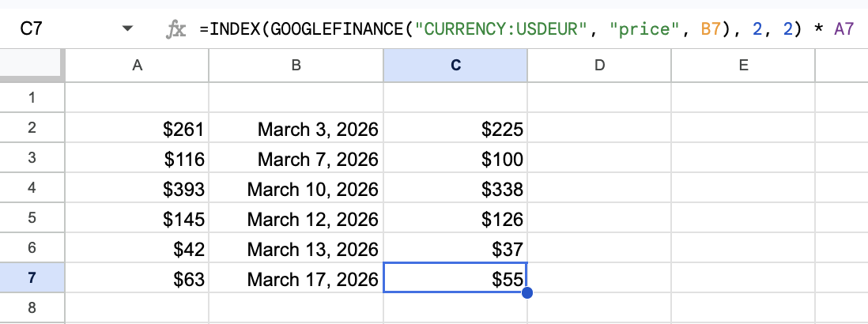Select column B header
Viewport: 868px width, 324px height.
coord(296,66)
